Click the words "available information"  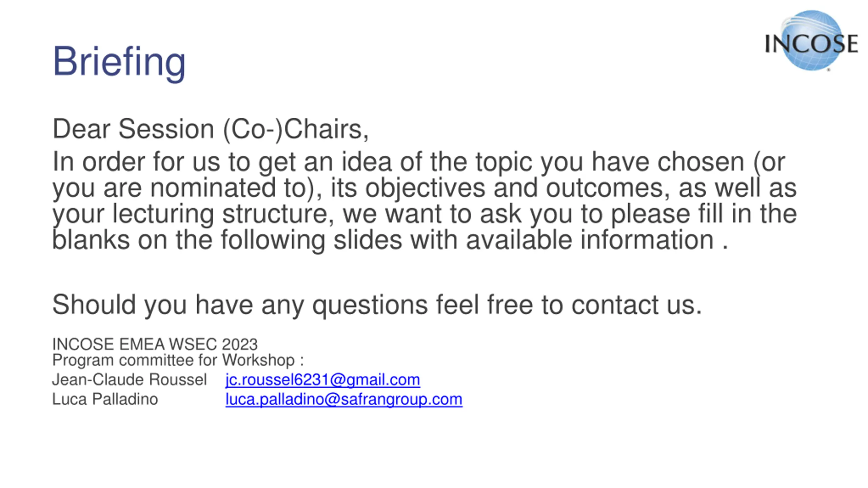pos(590,240)
